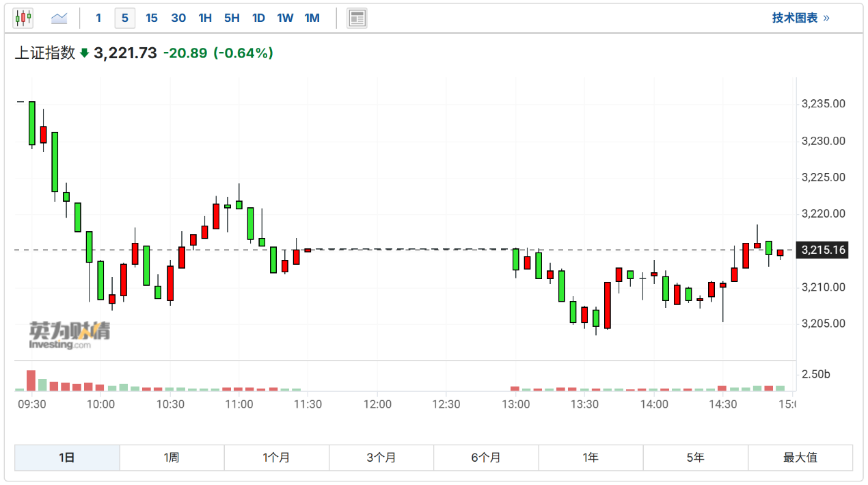Select the 5年 range tab
The image size is (868, 485).
[x=695, y=458]
